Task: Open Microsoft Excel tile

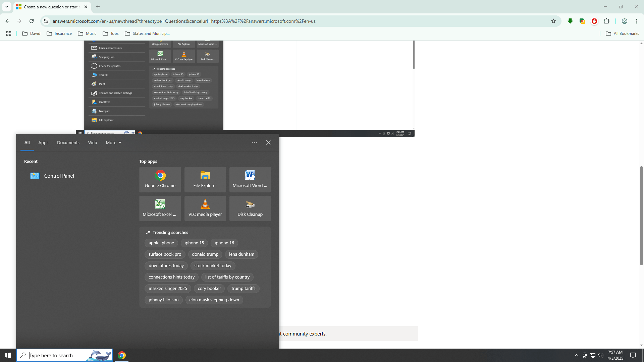Action: [160, 208]
